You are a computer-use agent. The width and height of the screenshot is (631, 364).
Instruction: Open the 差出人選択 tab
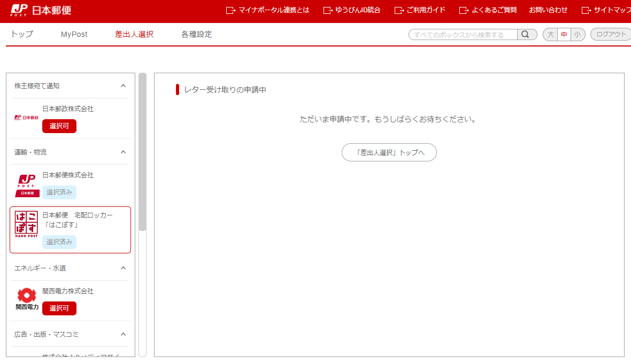[134, 34]
